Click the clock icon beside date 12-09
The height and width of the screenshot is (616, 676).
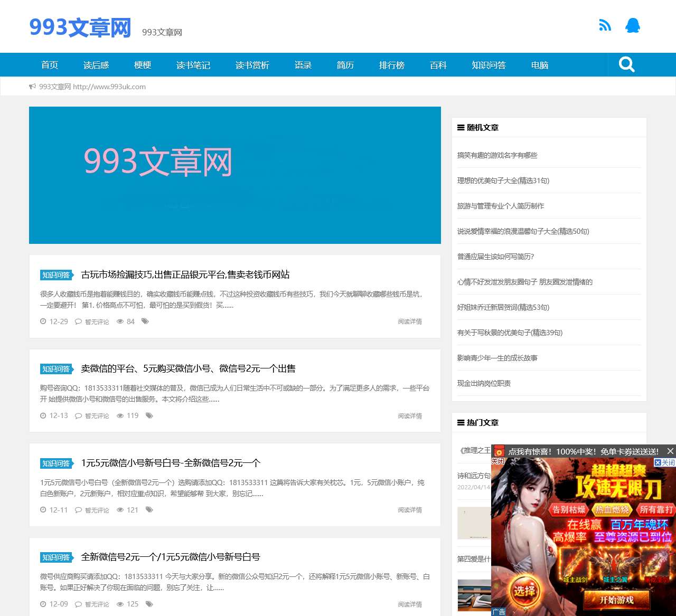43,604
